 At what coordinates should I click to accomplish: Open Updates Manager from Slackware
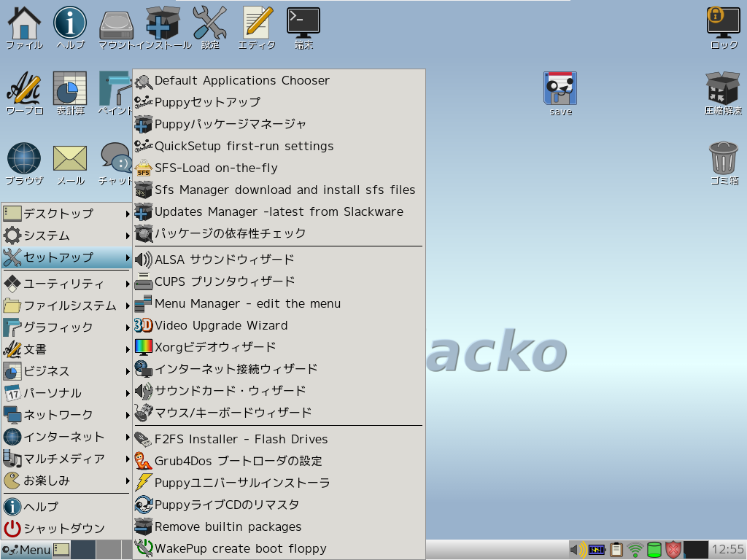point(279,212)
